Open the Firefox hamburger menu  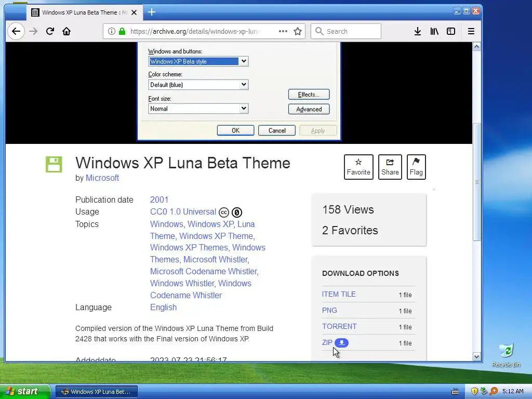(471, 31)
